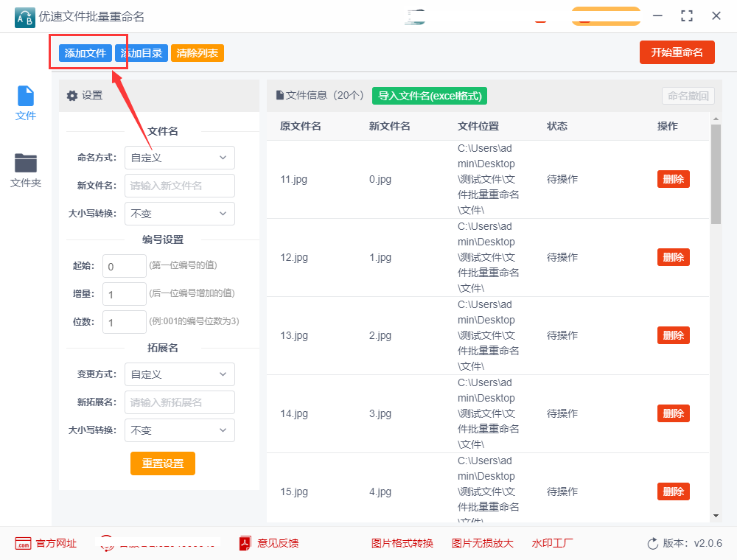Click the file list scrollbar thumb
The image size is (737, 560).
pos(716,175)
